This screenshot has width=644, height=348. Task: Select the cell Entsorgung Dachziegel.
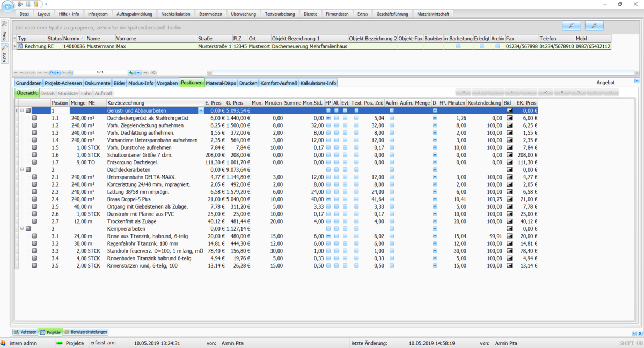coord(155,162)
